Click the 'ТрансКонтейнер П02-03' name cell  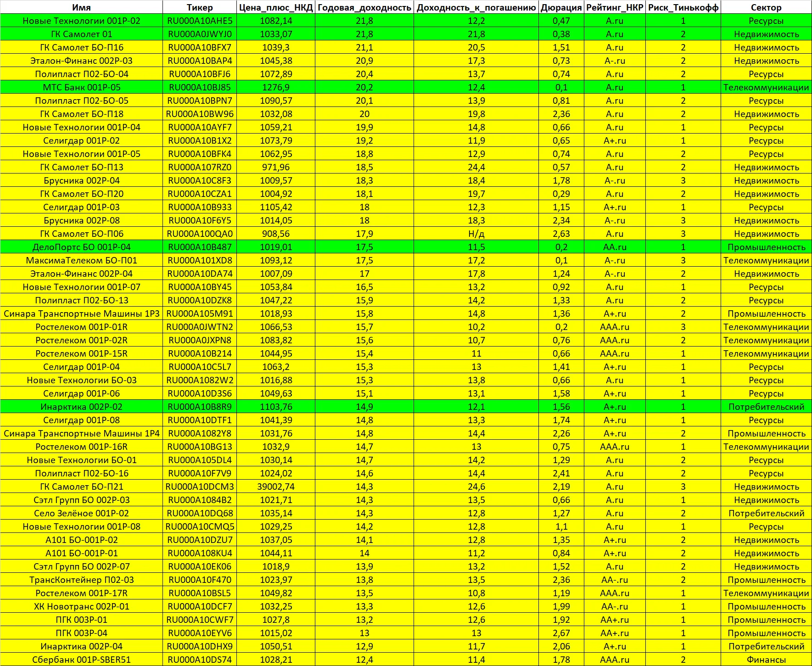pos(82,580)
